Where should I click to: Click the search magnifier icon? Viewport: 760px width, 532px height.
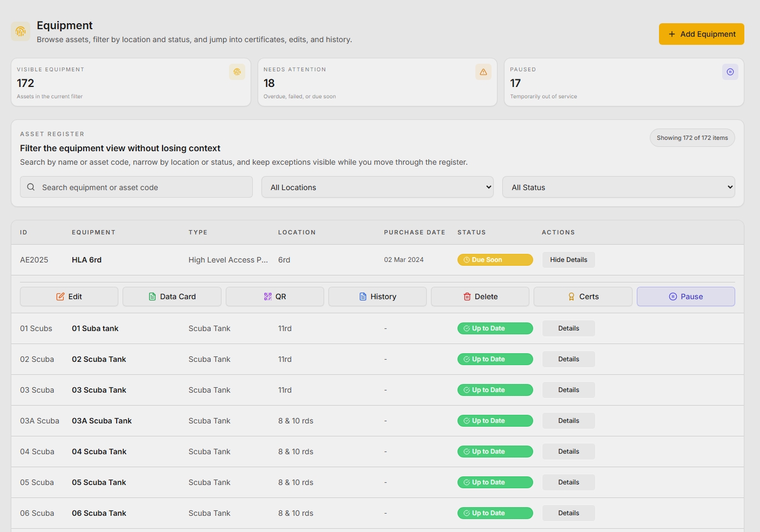(31, 187)
